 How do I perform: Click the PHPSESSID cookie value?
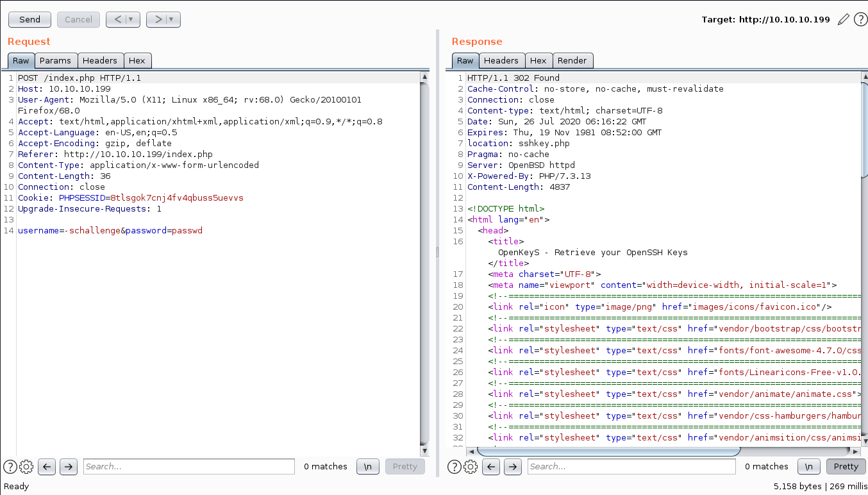coord(177,197)
